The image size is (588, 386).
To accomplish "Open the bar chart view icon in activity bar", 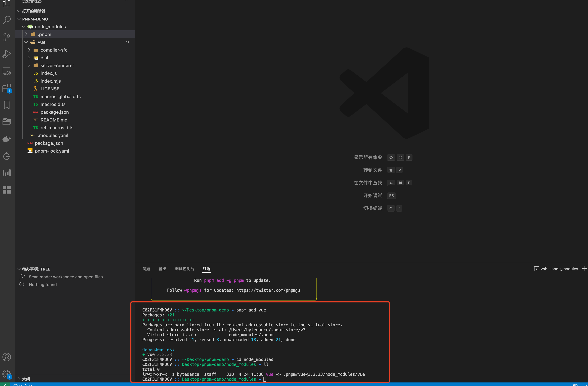I will coord(7,173).
